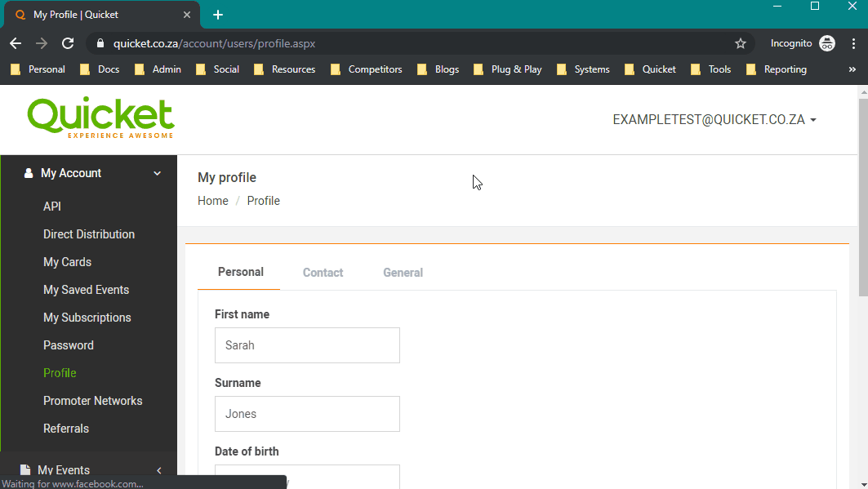Go to My Cards
The width and height of the screenshot is (868, 489).
coord(68,262)
